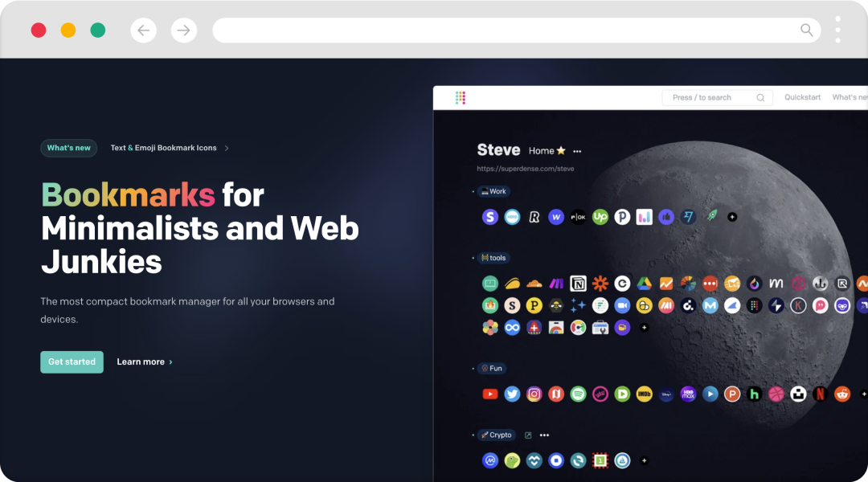Click the What's new badge
Viewport: 868px width, 482px height.
(x=68, y=148)
